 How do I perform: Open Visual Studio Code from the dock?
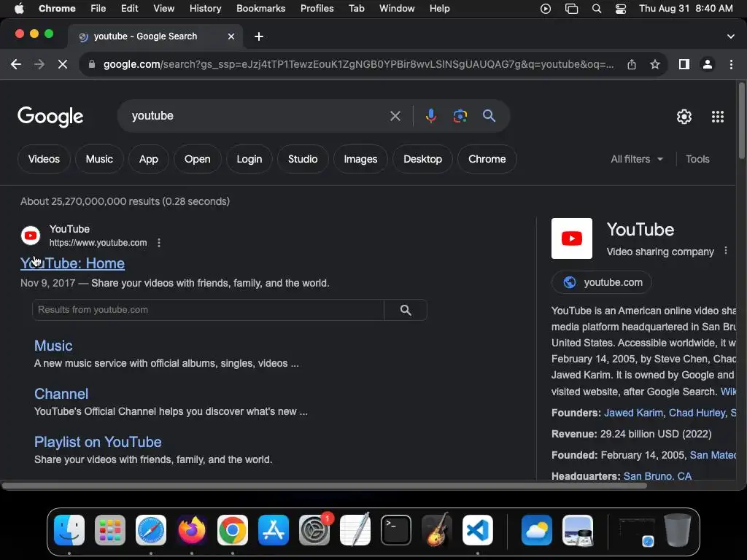(477, 530)
